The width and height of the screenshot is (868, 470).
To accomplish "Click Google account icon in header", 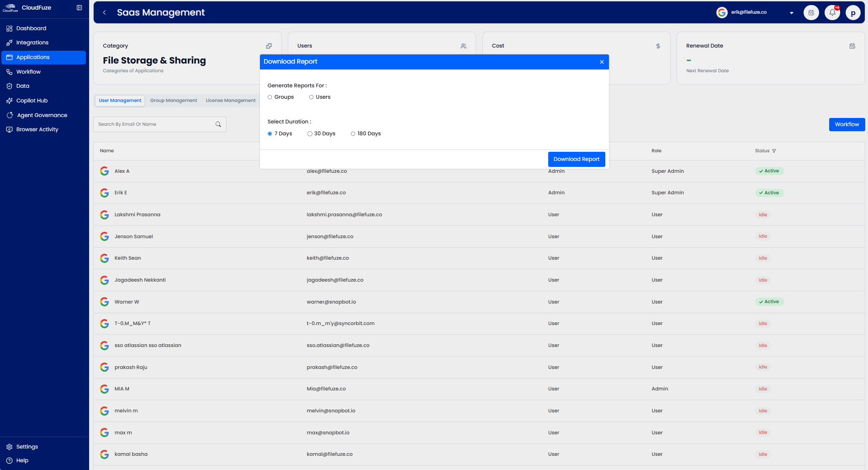I will [x=722, y=13].
